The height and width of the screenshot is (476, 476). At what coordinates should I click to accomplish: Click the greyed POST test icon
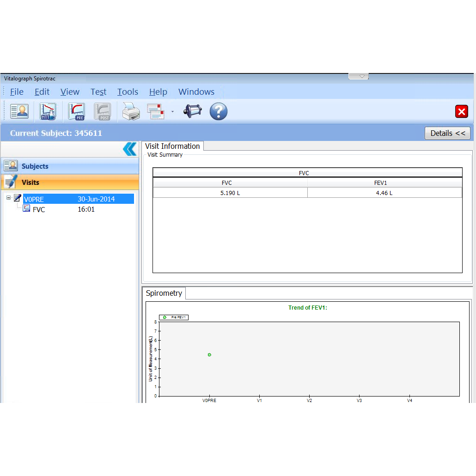tap(103, 111)
